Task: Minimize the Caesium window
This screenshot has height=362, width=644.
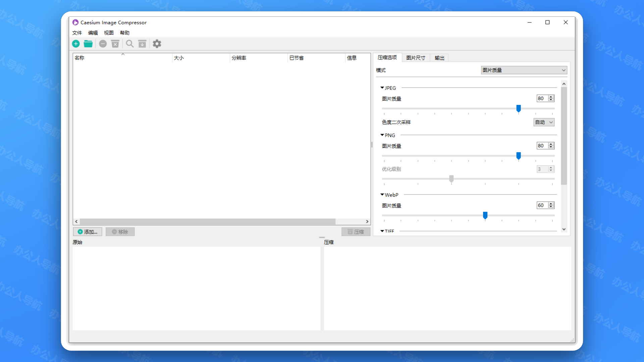Action: tap(530, 22)
